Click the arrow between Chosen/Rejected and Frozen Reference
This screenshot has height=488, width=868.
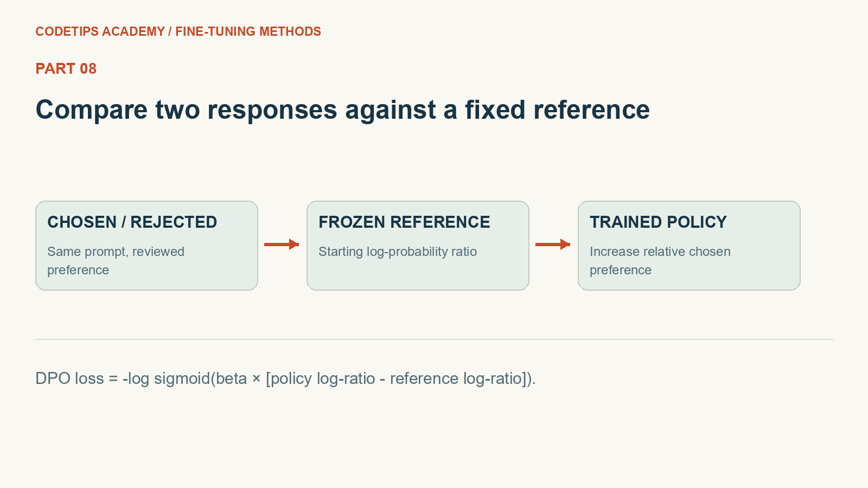click(x=282, y=245)
